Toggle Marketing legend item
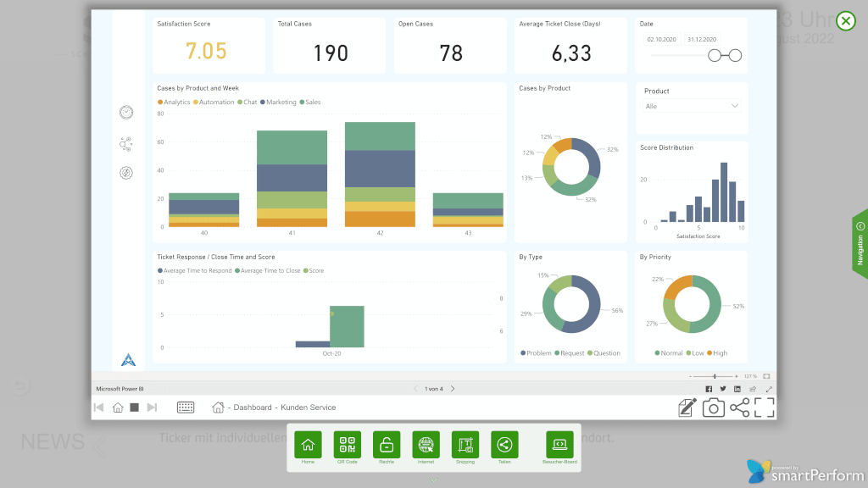The height and width of the screenshot is (488, 868). click(278, 103)
